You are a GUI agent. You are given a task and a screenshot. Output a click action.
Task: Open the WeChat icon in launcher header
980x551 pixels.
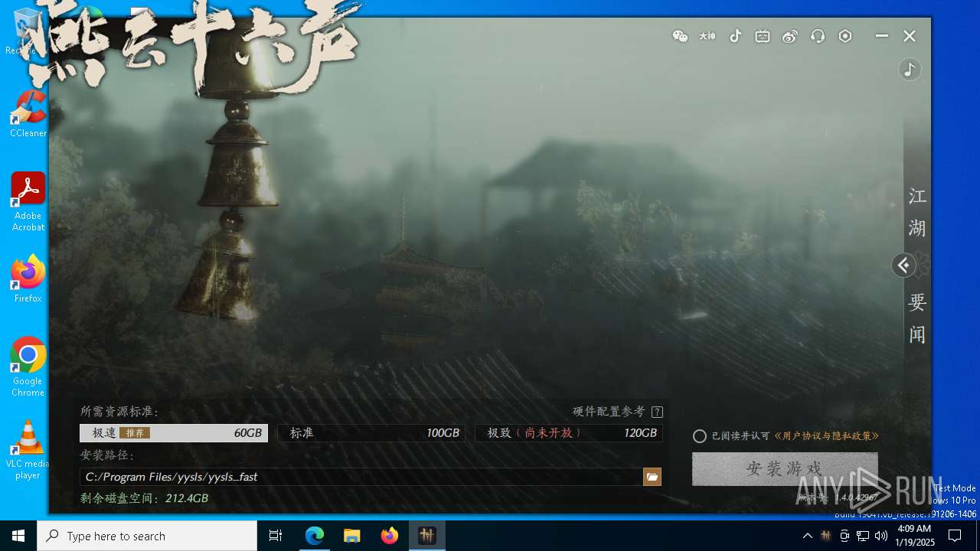pos(680,36)
